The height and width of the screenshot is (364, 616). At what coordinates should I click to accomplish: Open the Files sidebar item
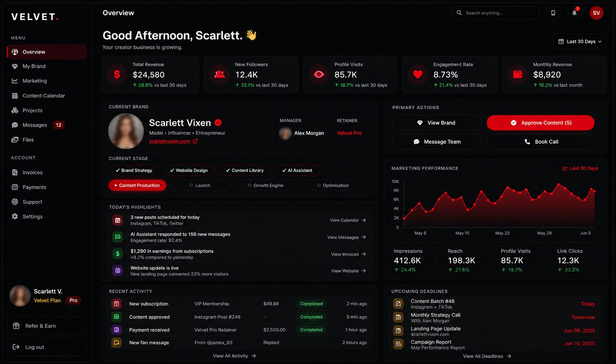[x=47, y=140]
